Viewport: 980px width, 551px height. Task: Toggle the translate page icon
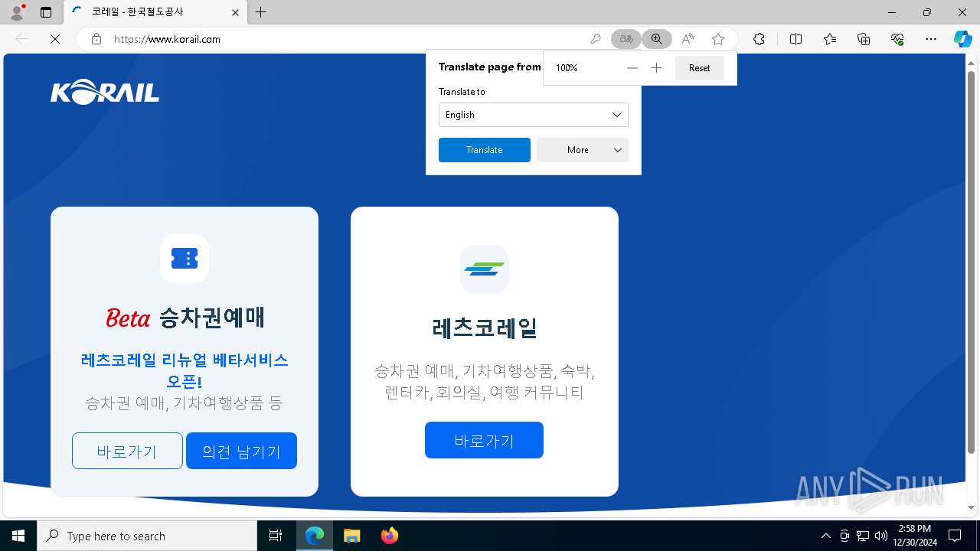pos(626,39)
